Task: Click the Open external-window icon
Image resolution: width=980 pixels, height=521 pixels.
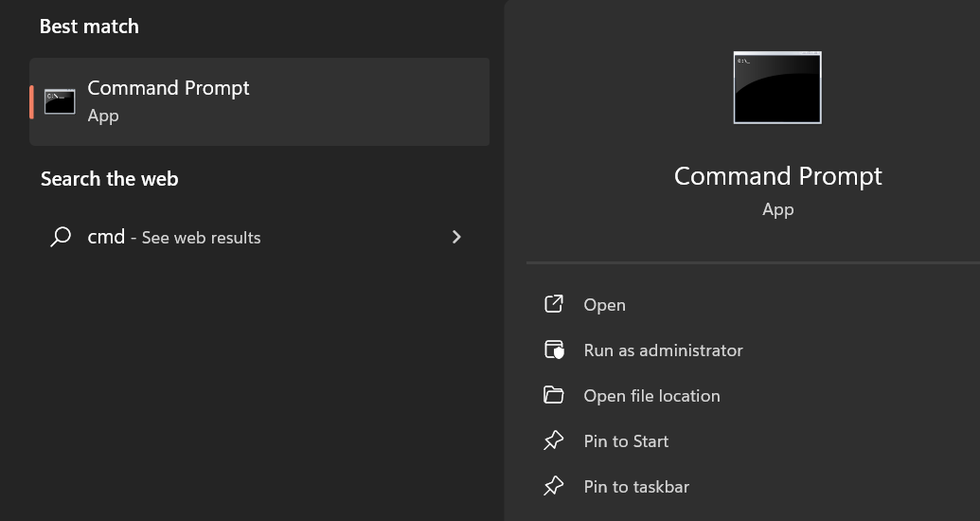Action: coord(554,304)
